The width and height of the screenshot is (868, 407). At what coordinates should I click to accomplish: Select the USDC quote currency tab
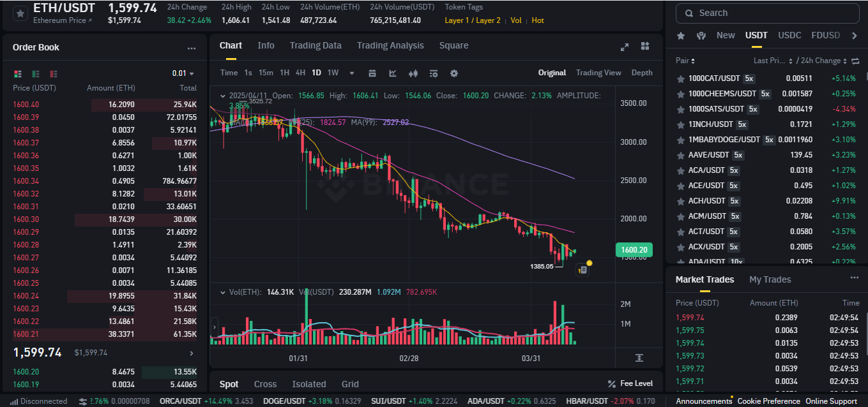click(x=789, y=35)
